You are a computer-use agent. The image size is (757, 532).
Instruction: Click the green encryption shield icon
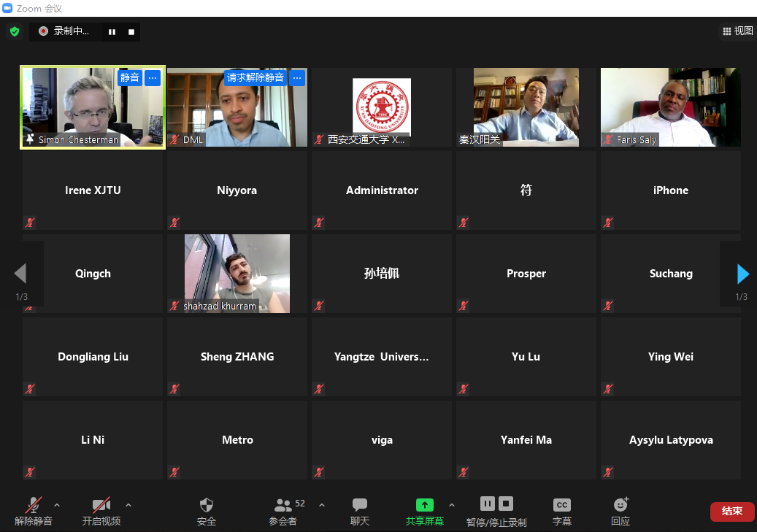14,31
